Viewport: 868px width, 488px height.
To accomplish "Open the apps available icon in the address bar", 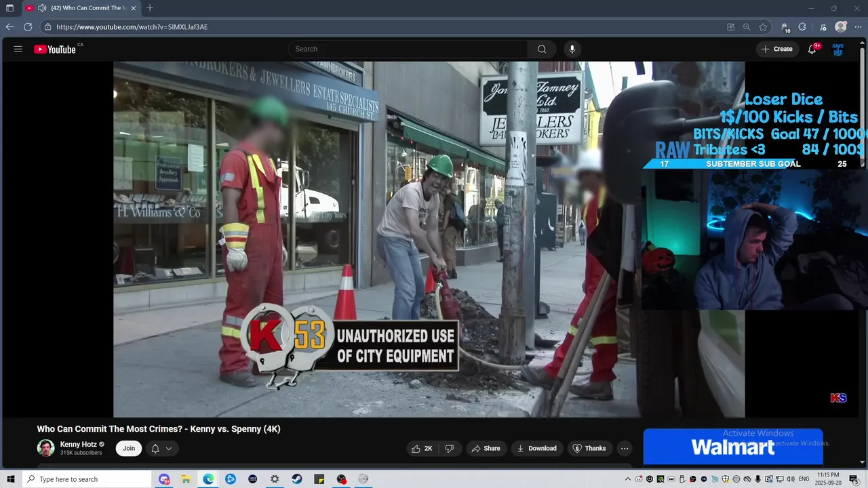I will pos(731,27).
